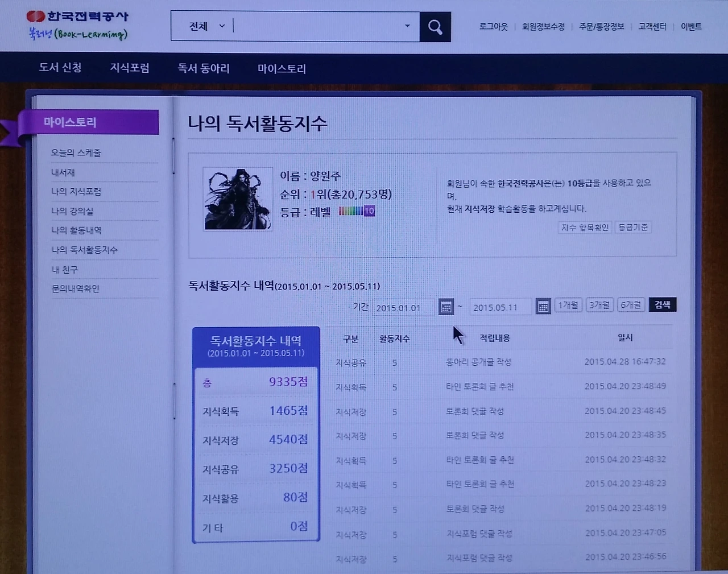This screenshot has height=574, width=728.
Task: Click the 지식활용 80점 summary row
Action: click(255, 498)
